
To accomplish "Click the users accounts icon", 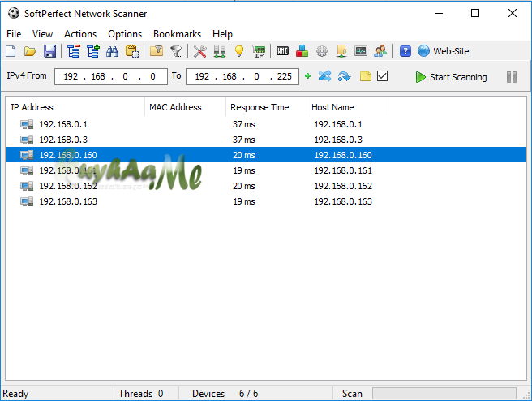I will (380, 51).
